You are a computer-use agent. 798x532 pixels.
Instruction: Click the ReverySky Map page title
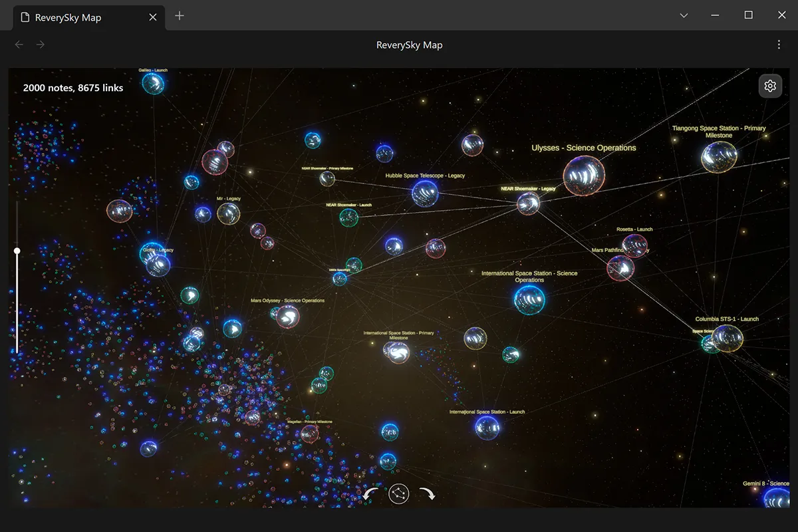click(x=409, y=45)
